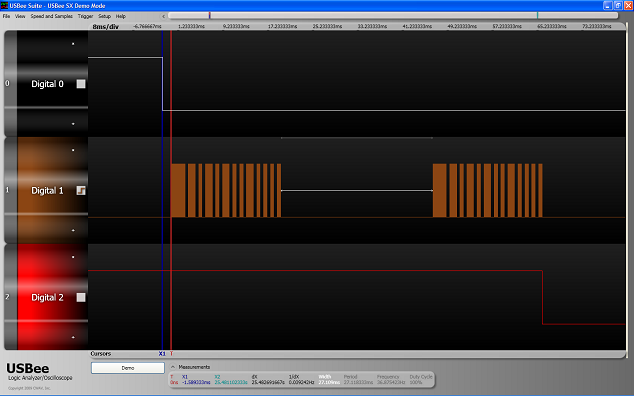634x396 pixels.
Task: Click the 8ms/div time scale label
Action: [x=106, y=27]
